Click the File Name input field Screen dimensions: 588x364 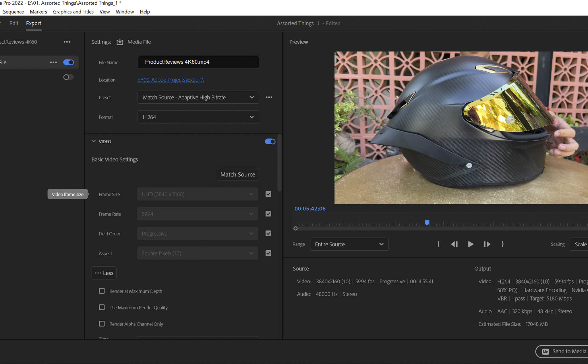pyautogui.click(x=198, y=62)
